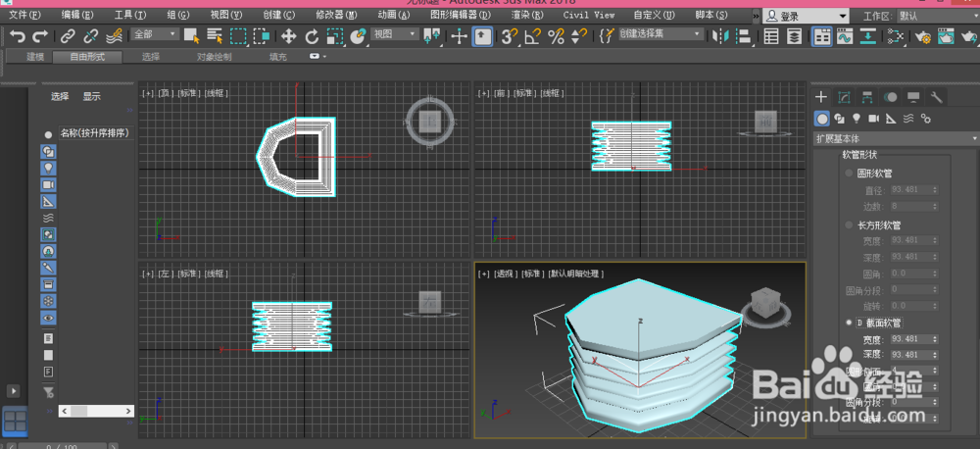Open the 创建选择集 named selection dropdown
Image resolution: width=980 pixels, height=449 pixels.
[661, 34]
